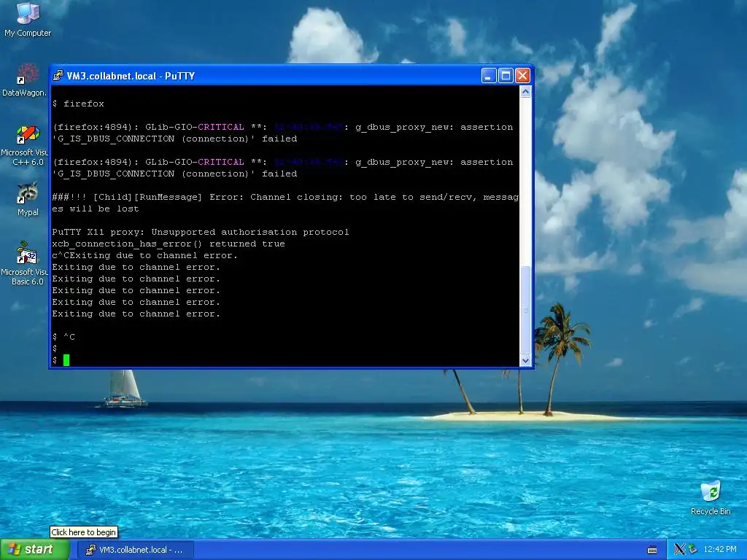Select the My Computer desktop icon

(28, 19)
